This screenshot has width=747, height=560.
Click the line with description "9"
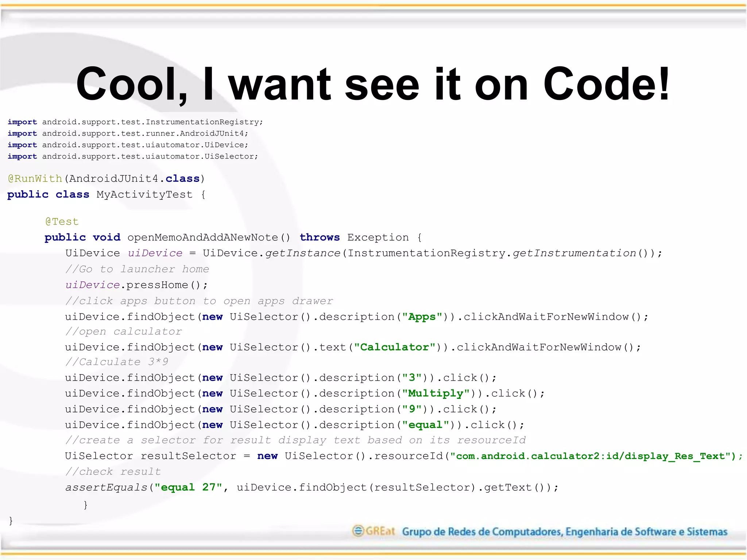[x=281, y=409]
